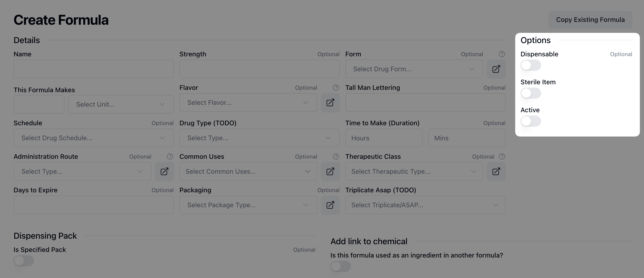Open the Form external-link edit icon

pos(496,69)
